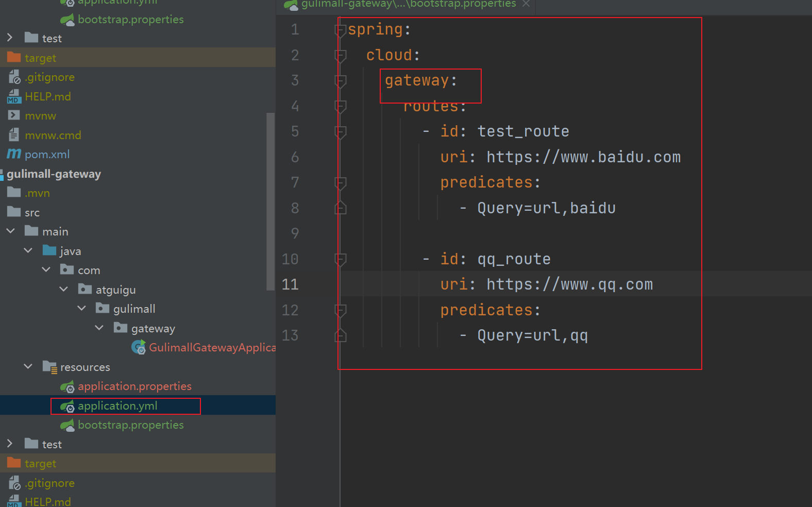Click the spring: key on line 1
The width and height of the screenshot is (812, 507).
click(x=379, y=29)
